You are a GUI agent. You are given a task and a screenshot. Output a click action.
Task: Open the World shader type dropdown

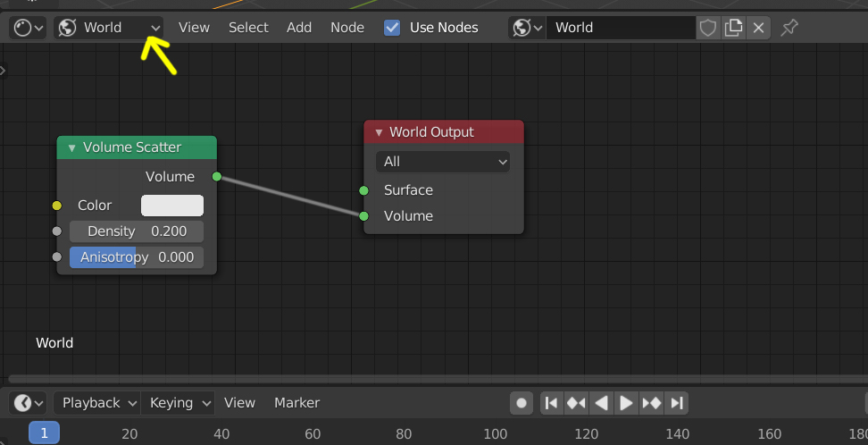pyautogui.click(x=109, y=28)
